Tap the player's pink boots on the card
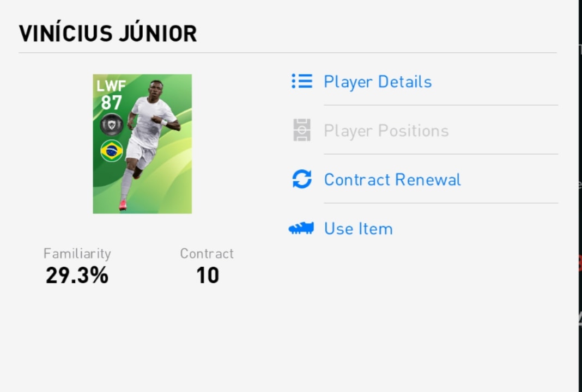582x392 pixels. click(123, 205)
